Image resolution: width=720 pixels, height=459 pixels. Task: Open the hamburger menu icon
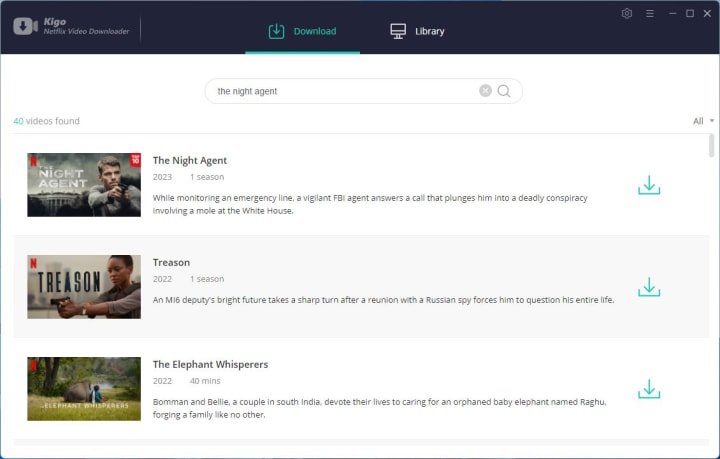649,13
